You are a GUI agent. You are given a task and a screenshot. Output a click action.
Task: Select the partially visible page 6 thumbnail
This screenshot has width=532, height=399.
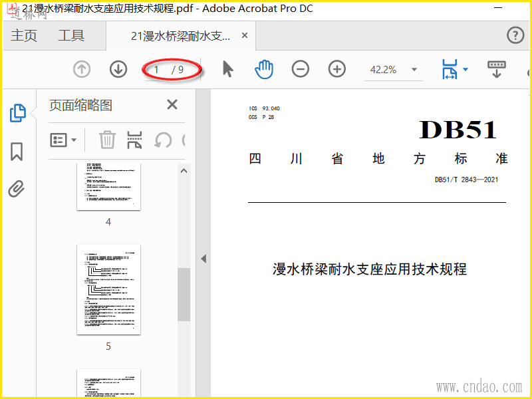(108, 383)
